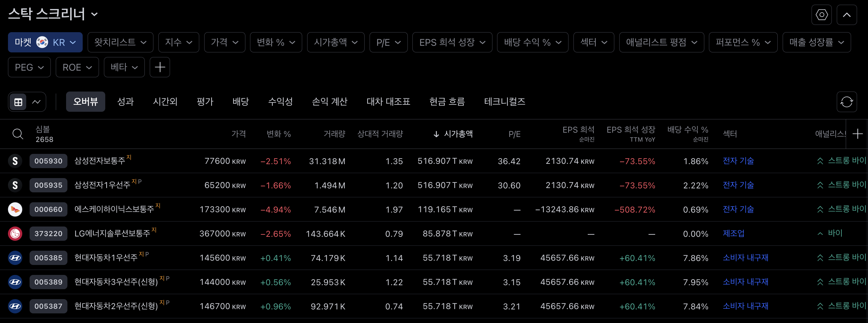Switch to the 평가 tab
868x323 pixels.
[205, 101]
